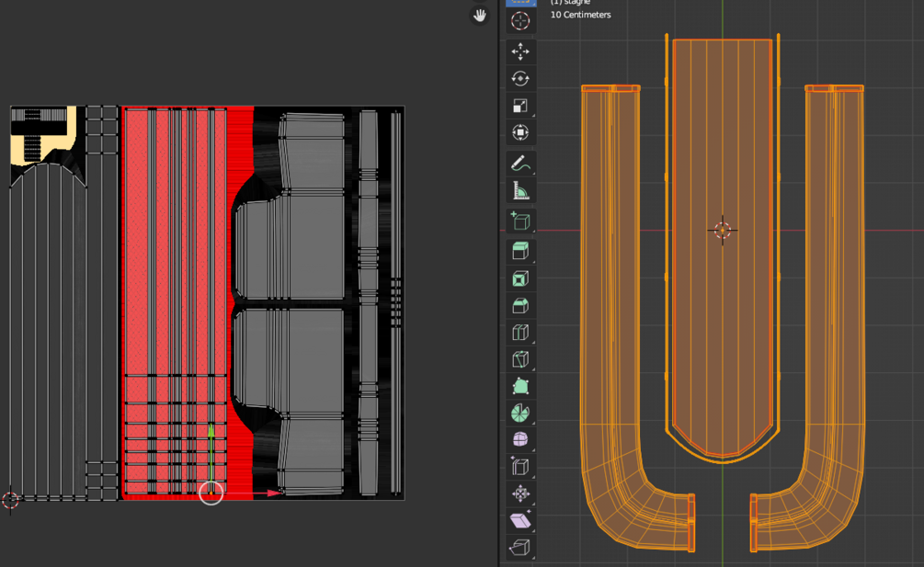Choose the Inset Faces tool
Screen dimensions: 924x567
520,278
